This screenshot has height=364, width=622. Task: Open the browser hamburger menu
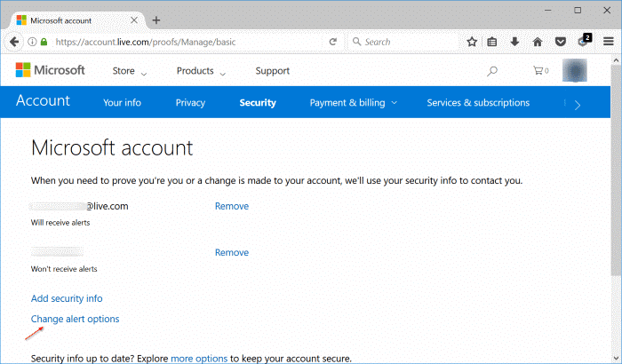click(x=609, y=41)
